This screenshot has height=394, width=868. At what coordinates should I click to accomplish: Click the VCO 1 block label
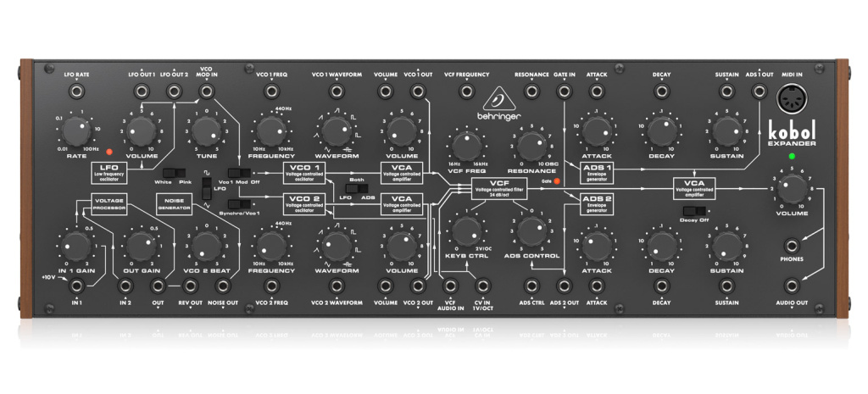coord(304,172)
